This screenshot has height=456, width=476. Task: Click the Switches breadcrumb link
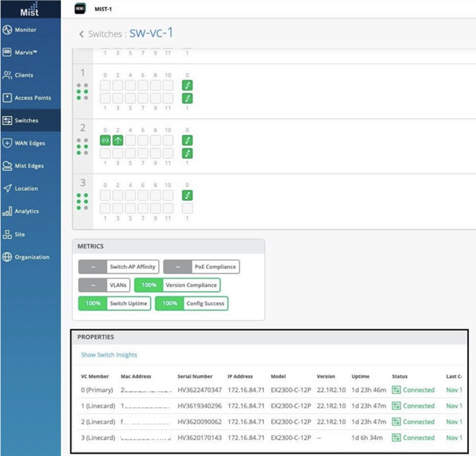tap(105, 34)
